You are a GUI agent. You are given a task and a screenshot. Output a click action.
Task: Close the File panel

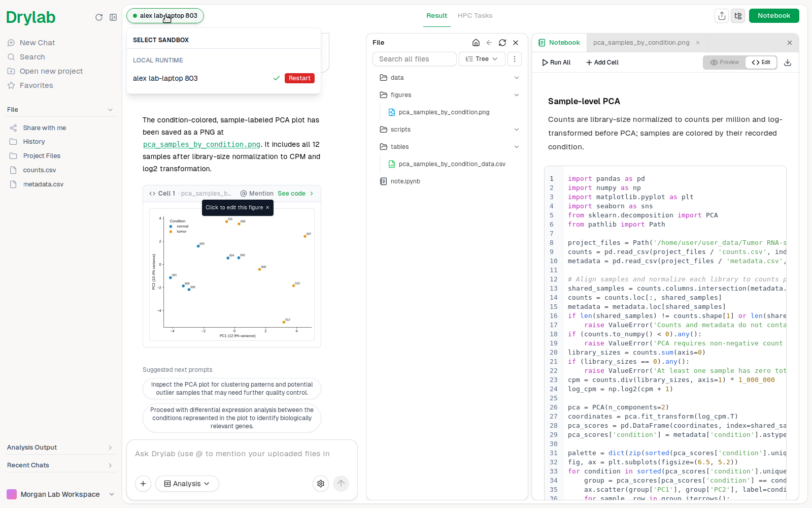[x=516, y=43]
